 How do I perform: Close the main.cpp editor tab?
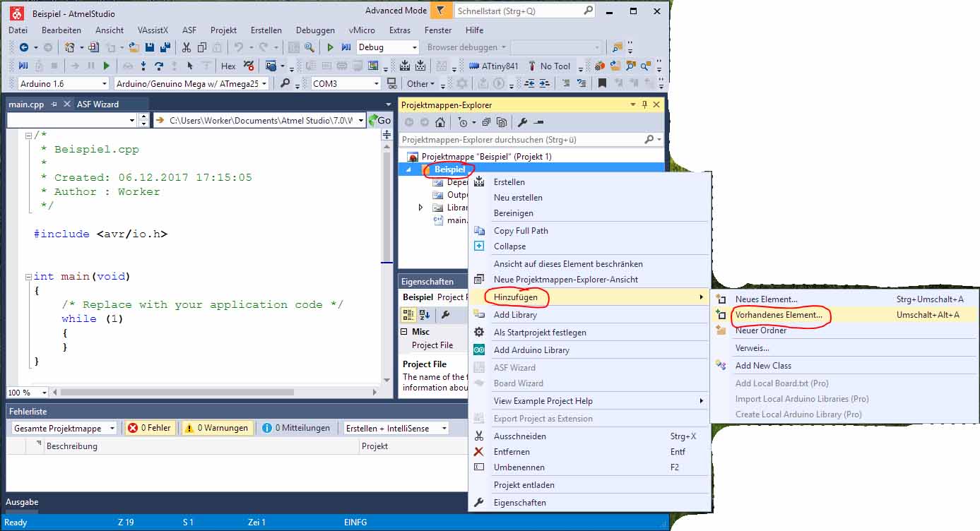66,105
